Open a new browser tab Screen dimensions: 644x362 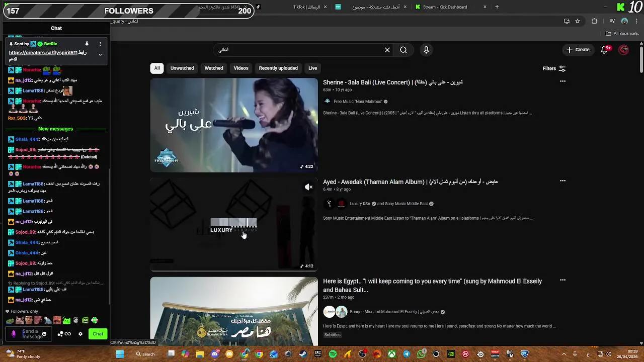pos(497,7)
